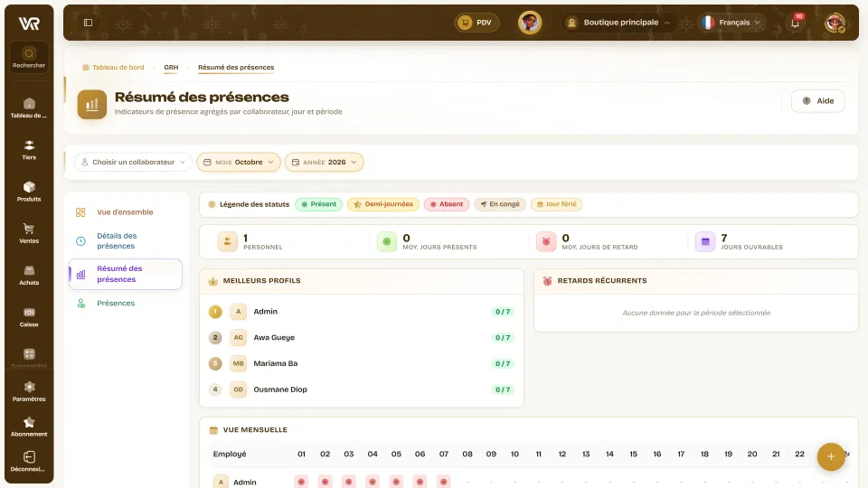Click the floating plus add button

[831, 456]
